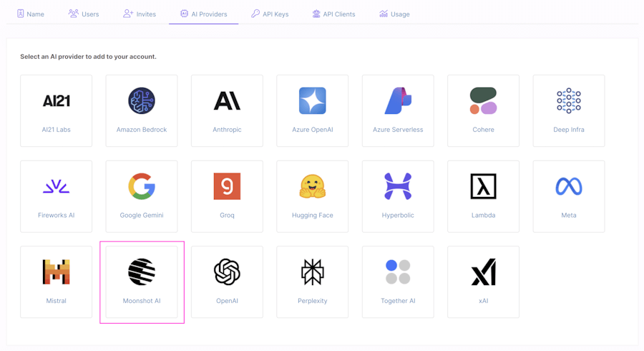Select the AI21 Labs logo
This screenshot has width=644, height=351.
point(57,101)
